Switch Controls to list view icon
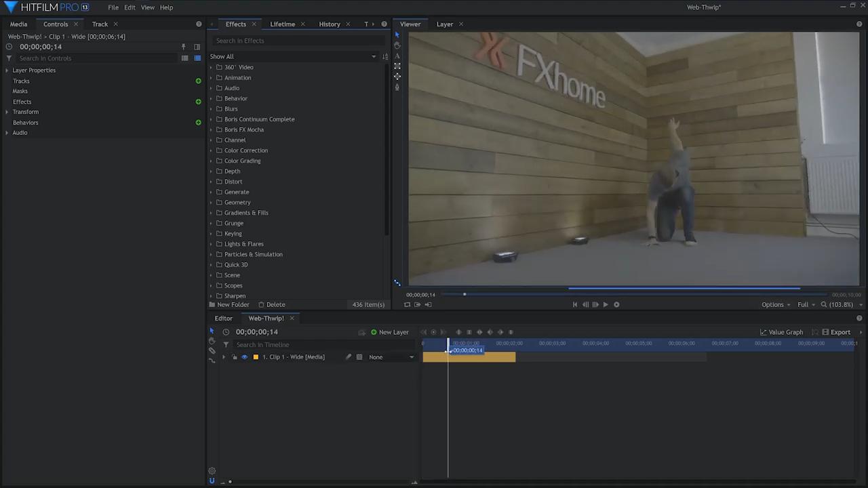This screenshot has width=868, height=488. coord(184,58)
